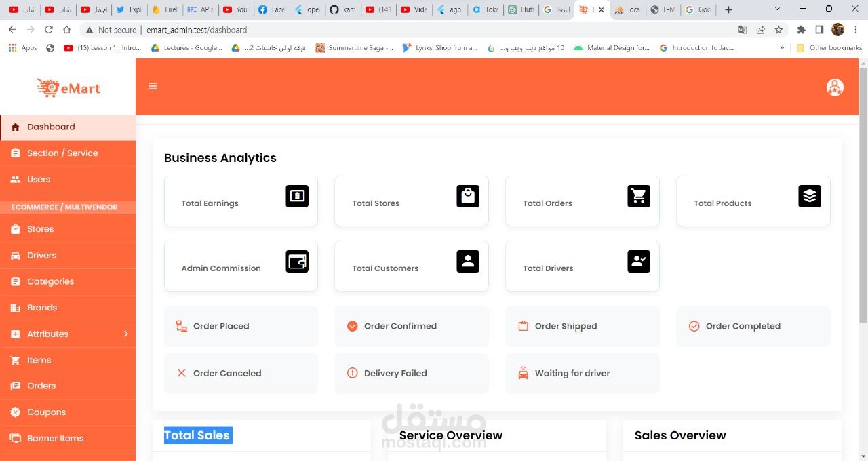The width and height of the screenshot is (868, 461).
Task: Open the Apps bookmarks shortcut
Action: 22,48
